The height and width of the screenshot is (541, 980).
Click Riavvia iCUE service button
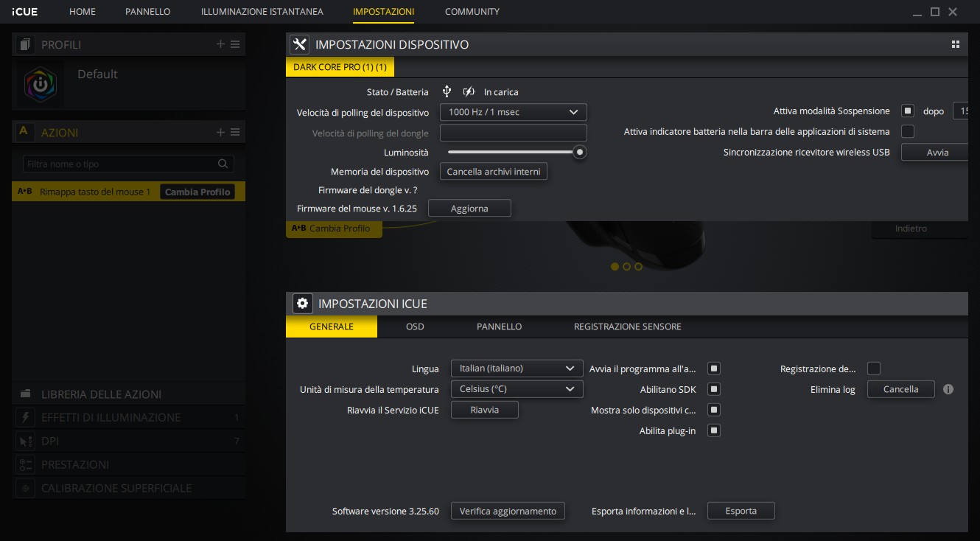coord(485,410)
